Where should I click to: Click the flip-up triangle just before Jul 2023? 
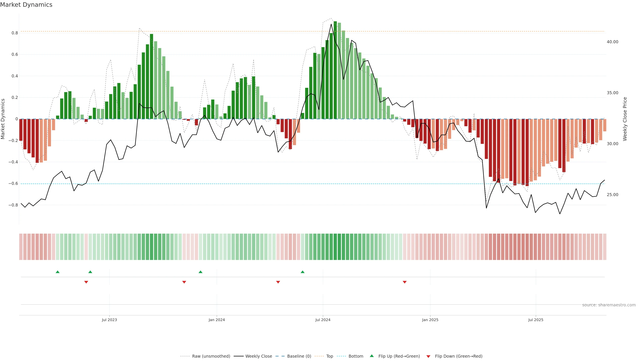coord(90,272)
